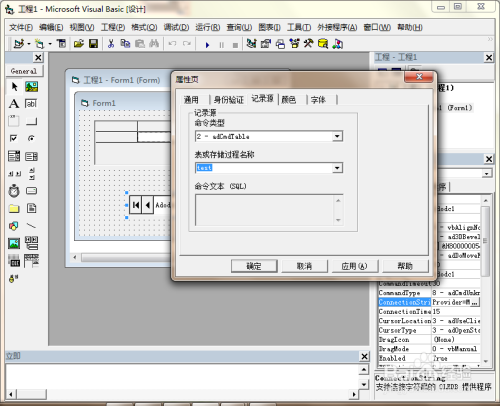The width and height of the screenshot is (500, 406).
Task: Select the Timer control in toolbox
Action: (14, 191)
